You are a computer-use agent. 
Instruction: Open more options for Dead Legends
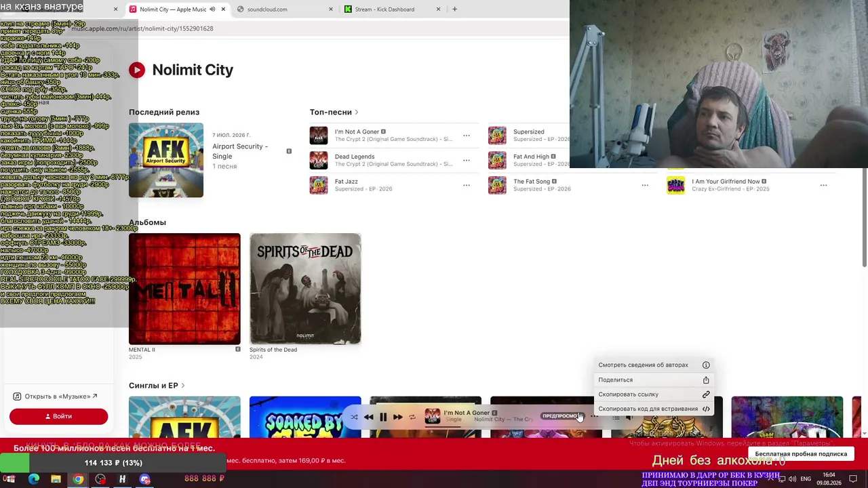click(467, 161)
